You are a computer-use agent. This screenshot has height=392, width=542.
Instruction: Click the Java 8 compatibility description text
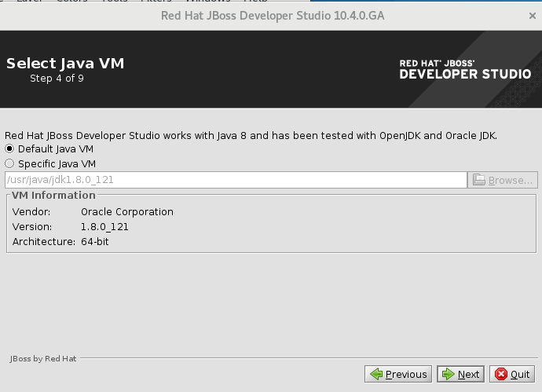coord(251,135)
